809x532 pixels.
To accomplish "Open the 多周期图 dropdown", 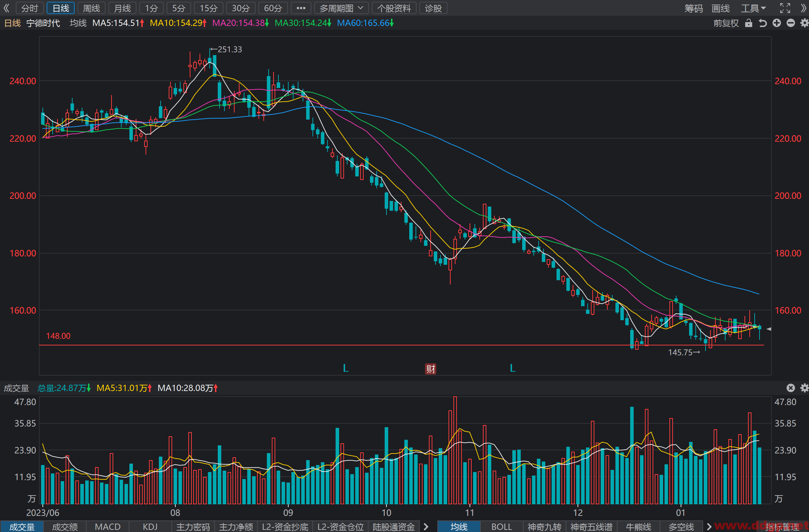I will [341, 8].
